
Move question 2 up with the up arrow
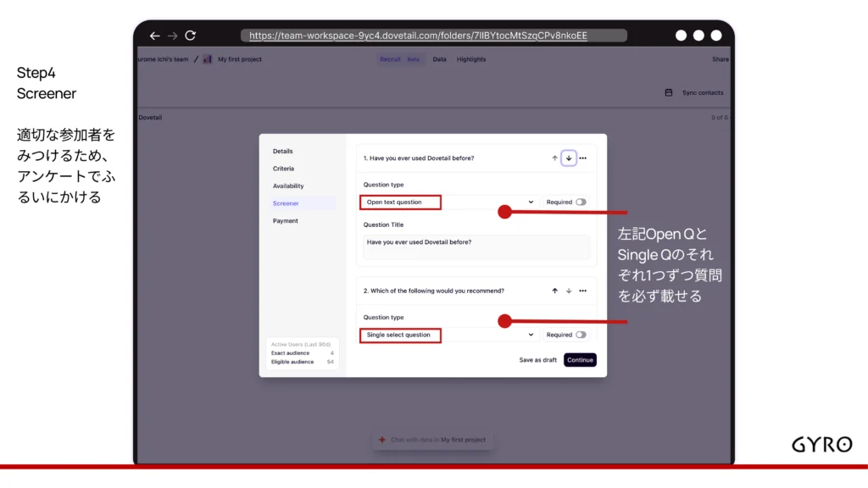555,291
